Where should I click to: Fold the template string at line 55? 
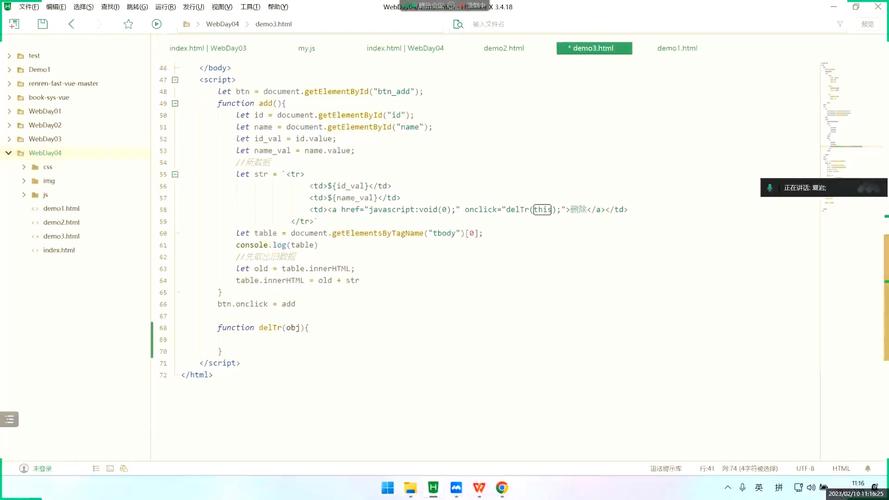click(x=175, y=174)
